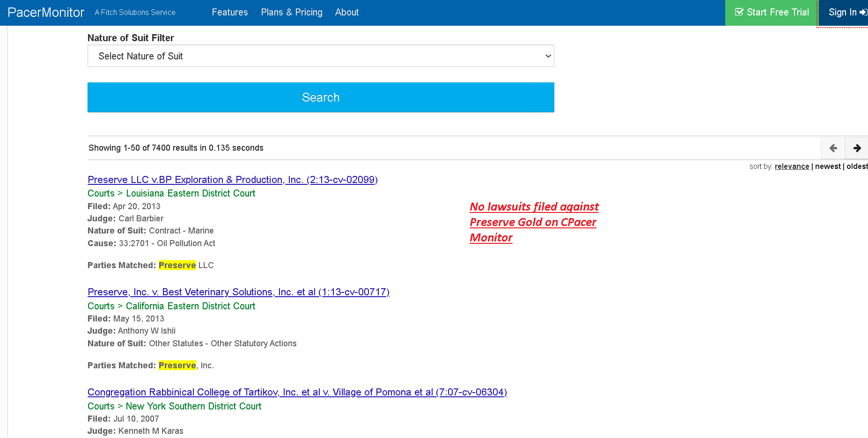Click 'Other Statutes - Other Statutory Actions' text
This screenshot has width=868, height=438.
coord(223,343)
